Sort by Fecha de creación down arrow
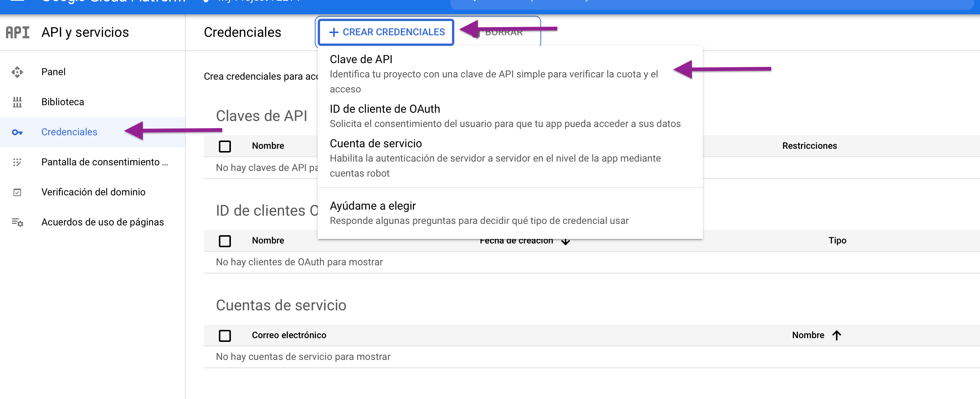The image size is (980, 399). 566,242
